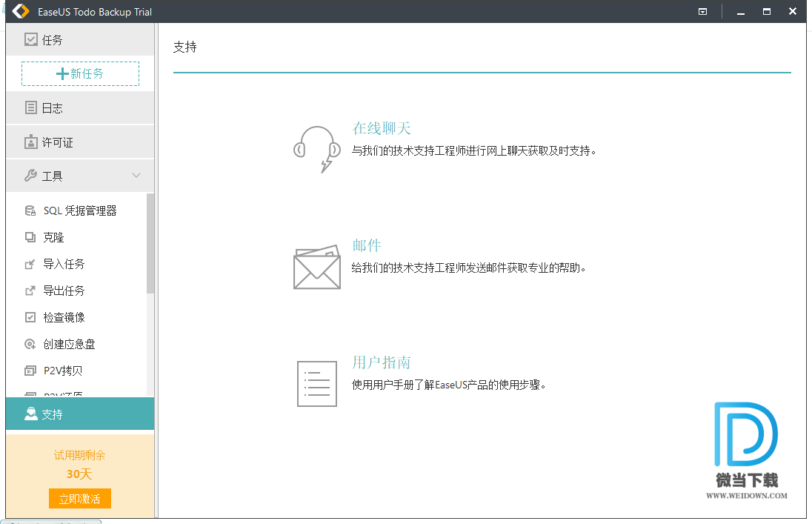Click the envelope mail icon
Screen dimensions: 812x524
tap(317, 267)
